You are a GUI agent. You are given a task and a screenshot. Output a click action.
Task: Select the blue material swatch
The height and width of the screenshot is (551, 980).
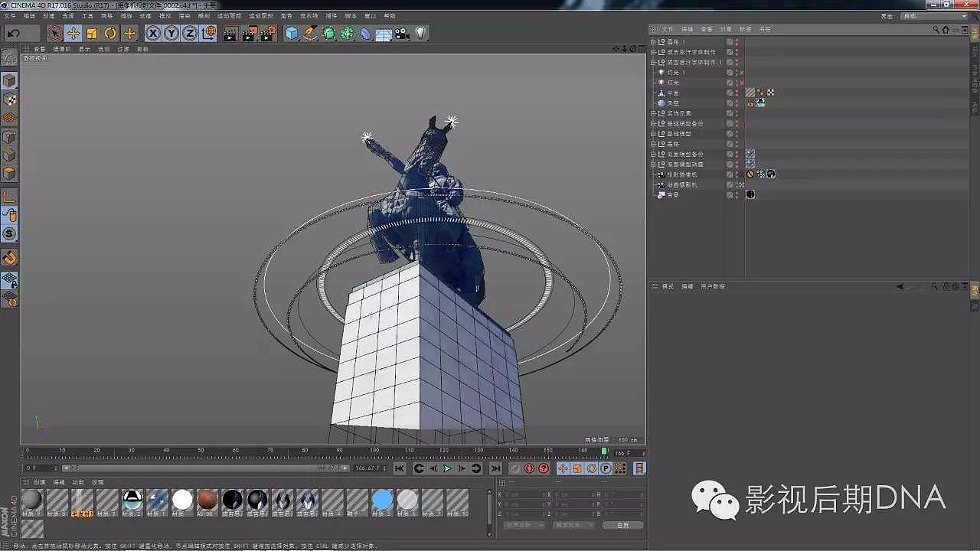pos(382,500)
